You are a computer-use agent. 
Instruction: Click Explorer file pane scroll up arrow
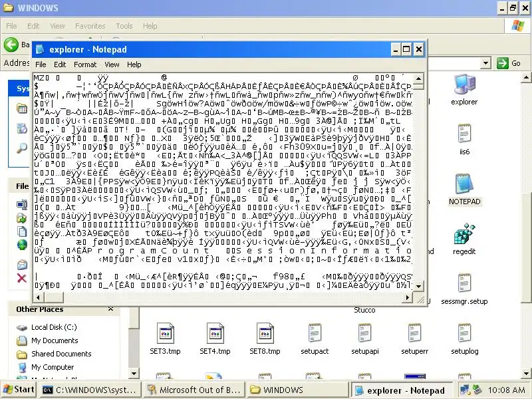point(526,78)
